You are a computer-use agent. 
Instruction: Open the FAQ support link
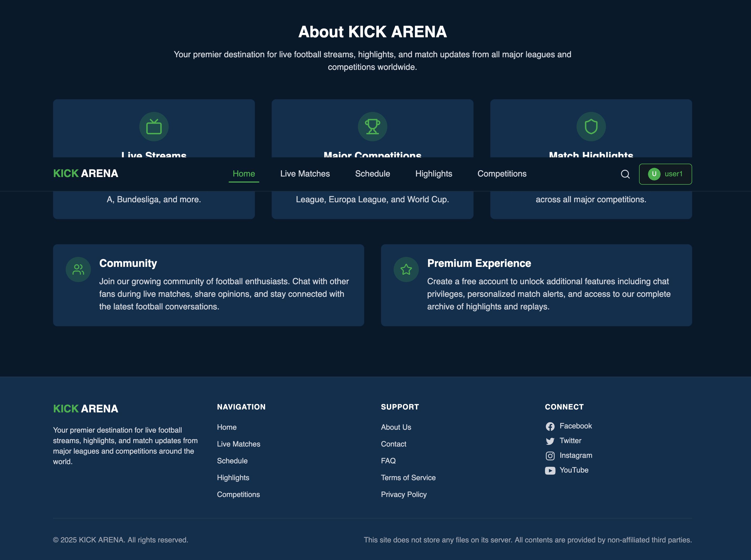tap(388, 461)
